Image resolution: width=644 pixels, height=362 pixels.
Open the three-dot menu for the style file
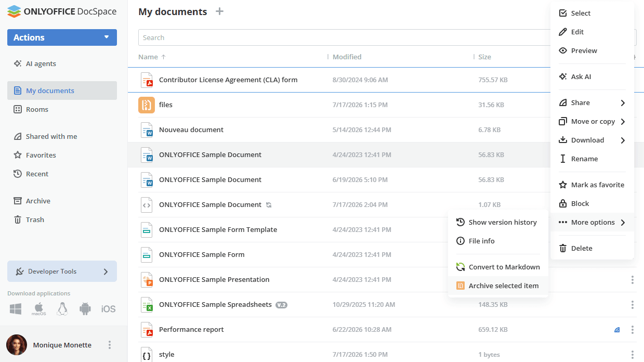632,355
